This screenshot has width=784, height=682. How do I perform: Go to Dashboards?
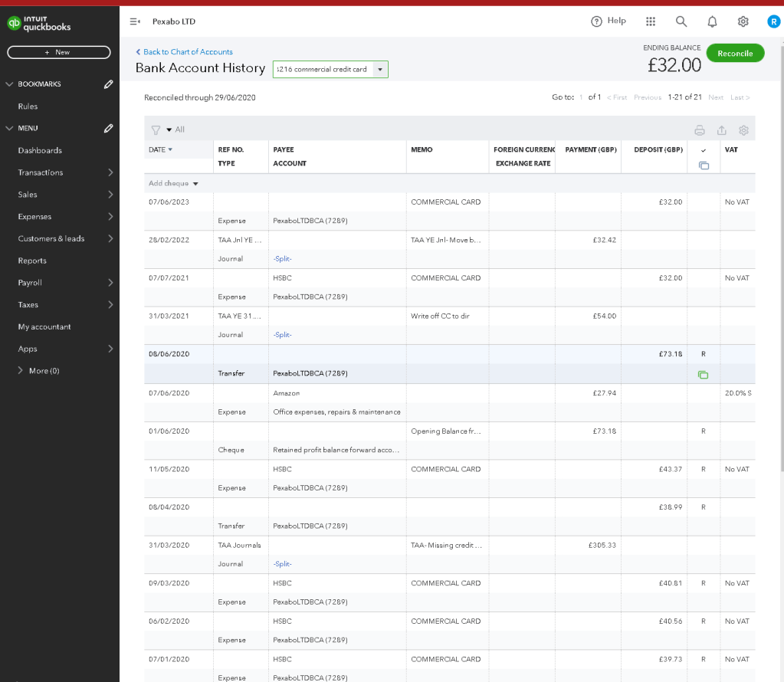40,150
